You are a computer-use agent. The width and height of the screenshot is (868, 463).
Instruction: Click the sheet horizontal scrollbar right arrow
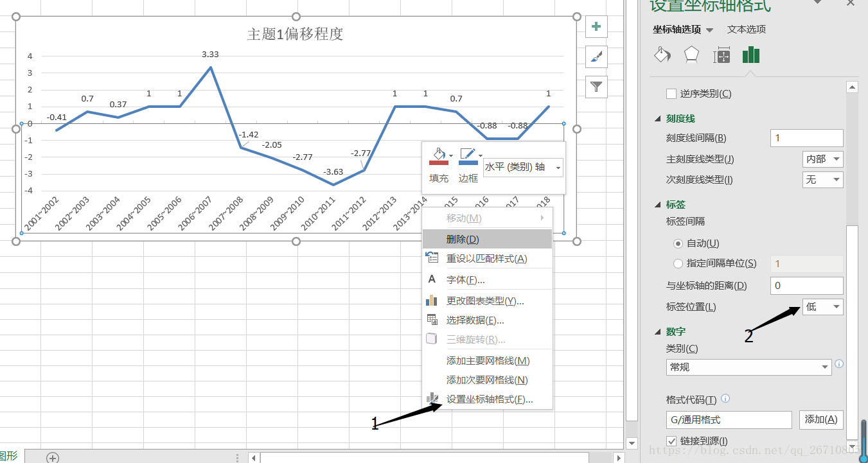(619, 458)
